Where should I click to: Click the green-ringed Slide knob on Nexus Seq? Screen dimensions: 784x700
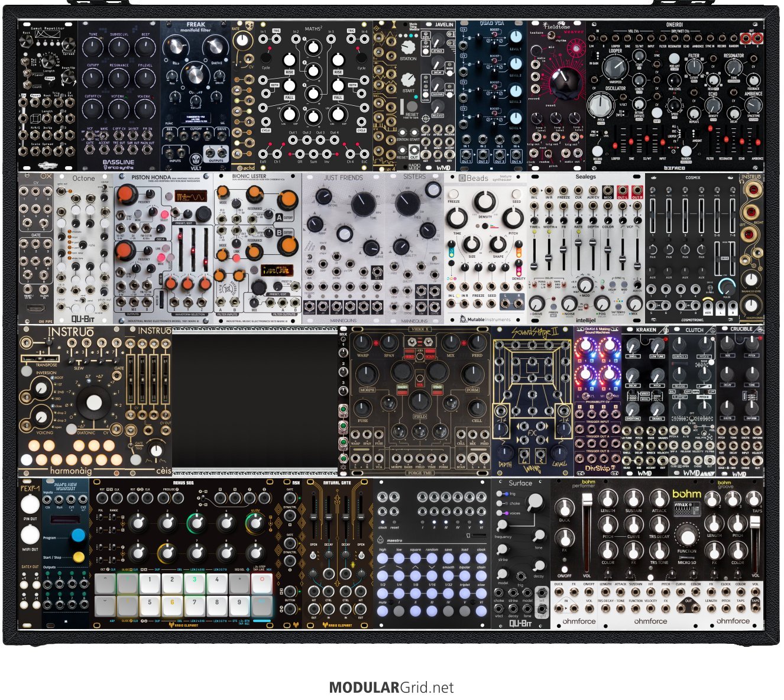[255, 523]
